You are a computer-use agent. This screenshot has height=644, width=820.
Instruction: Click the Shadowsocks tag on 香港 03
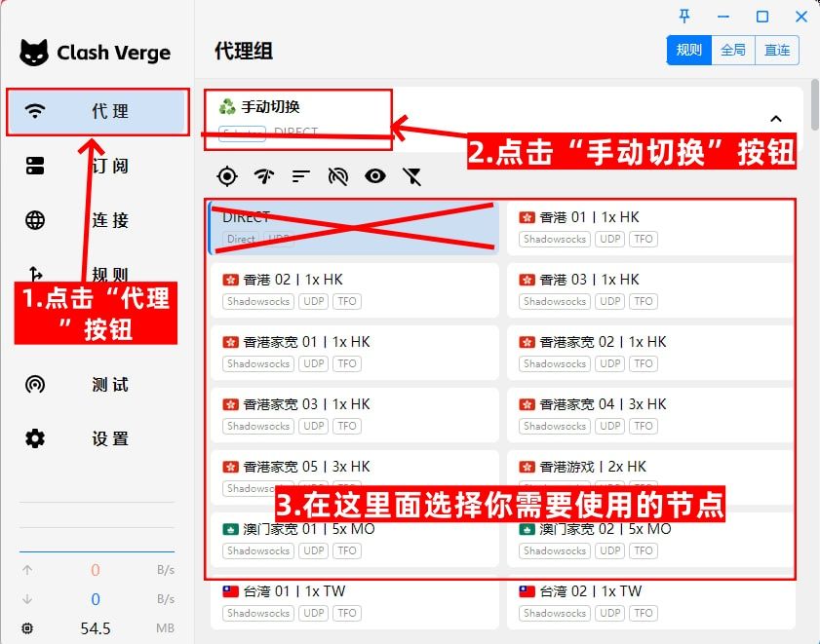tap(555, 302)
